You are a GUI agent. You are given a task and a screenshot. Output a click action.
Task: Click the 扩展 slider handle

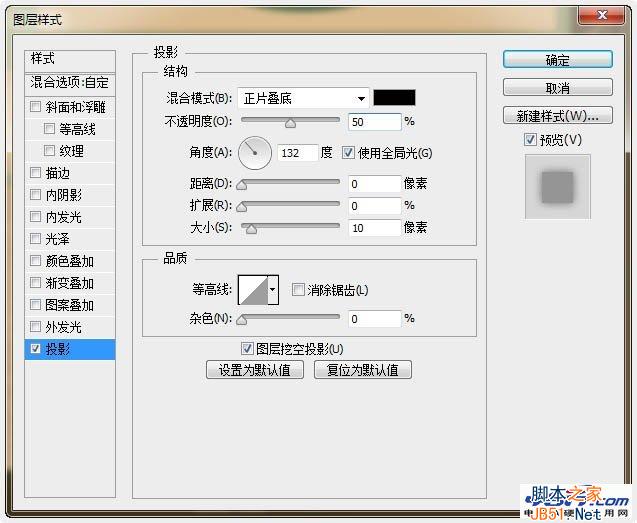click(242, 207)
